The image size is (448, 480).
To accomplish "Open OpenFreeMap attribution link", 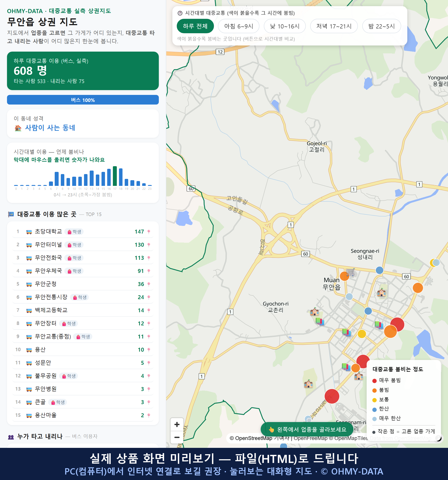I will coord(311,438).
